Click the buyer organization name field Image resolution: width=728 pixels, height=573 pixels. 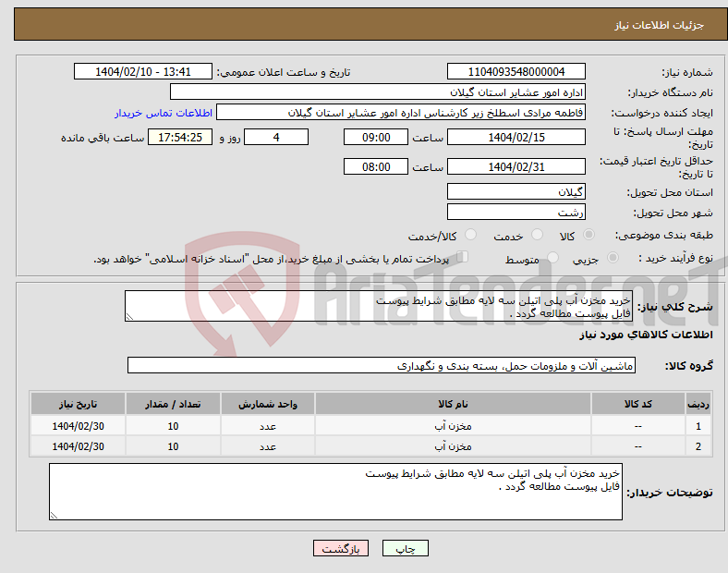coord(378,91)
